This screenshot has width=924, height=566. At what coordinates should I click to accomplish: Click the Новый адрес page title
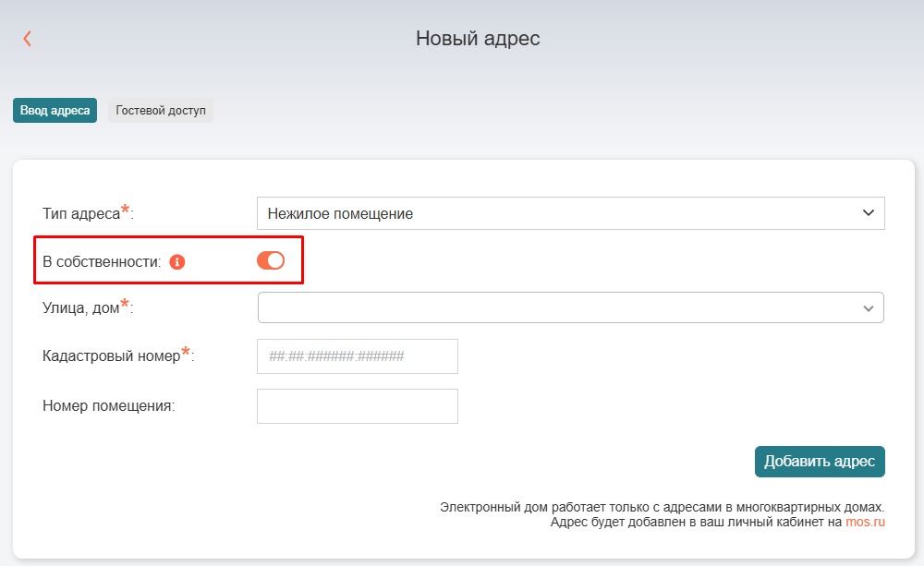pyautogui.click(x=477, y=38)
